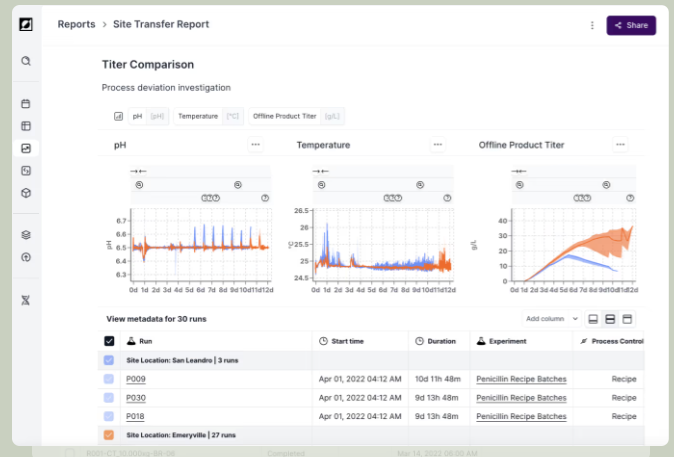Screen dimensions: 674x457
Task: Open pH chart options menu
Action: pyautogui.click(x=255, y=144)
